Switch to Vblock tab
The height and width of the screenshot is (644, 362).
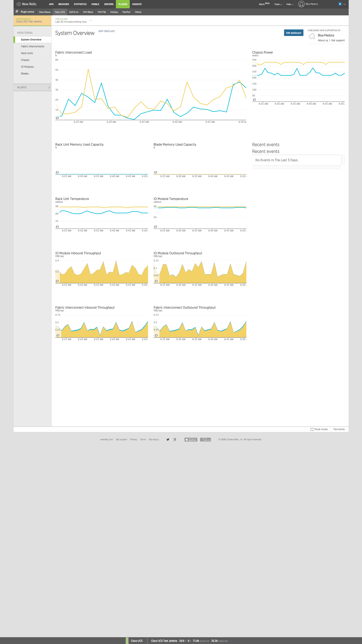138,12
